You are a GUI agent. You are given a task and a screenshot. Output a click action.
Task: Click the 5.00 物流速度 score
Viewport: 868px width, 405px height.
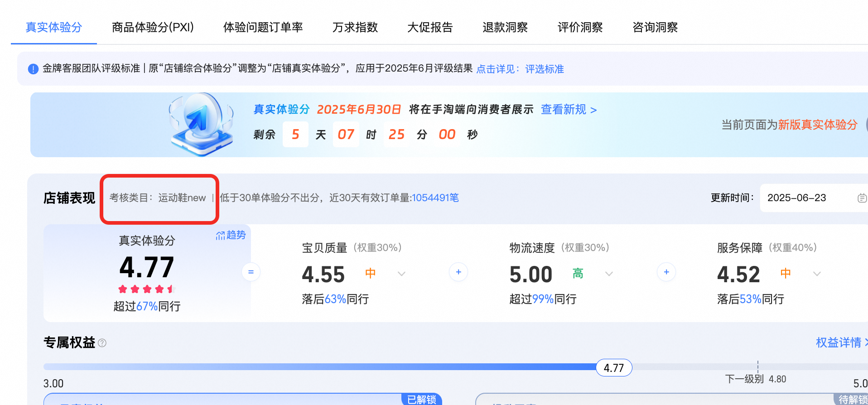(x=531, y=275)
